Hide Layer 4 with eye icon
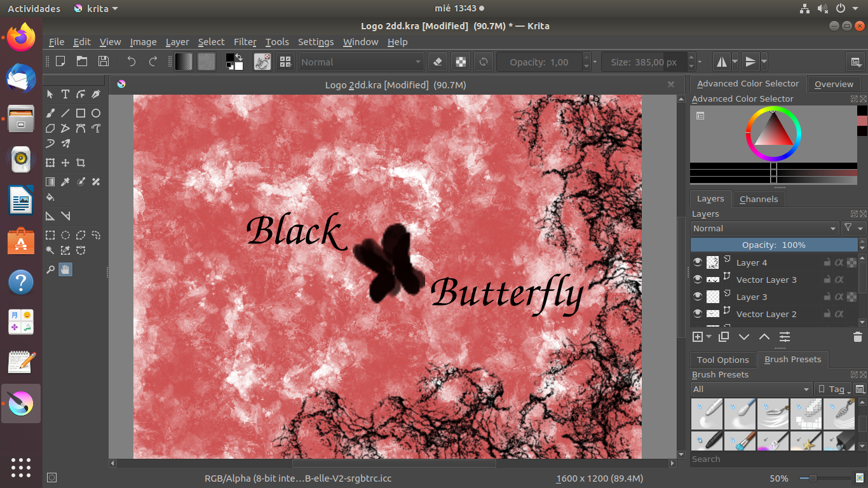868x488 pixels. (x=698, y=262)
